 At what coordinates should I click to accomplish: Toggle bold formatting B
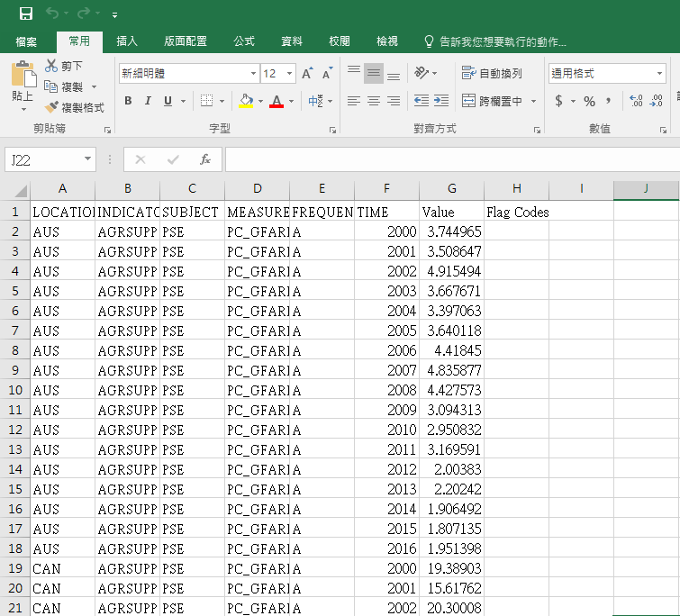(128, 101)
